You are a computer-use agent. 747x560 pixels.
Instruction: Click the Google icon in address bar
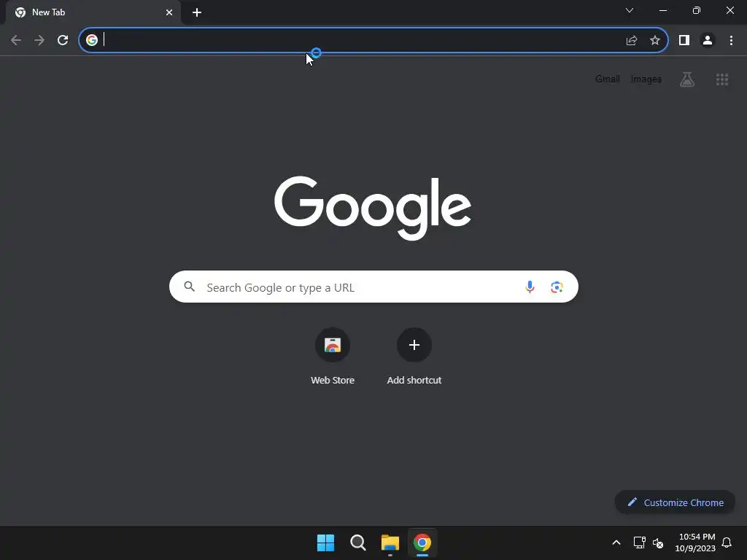tap(91, 40)
